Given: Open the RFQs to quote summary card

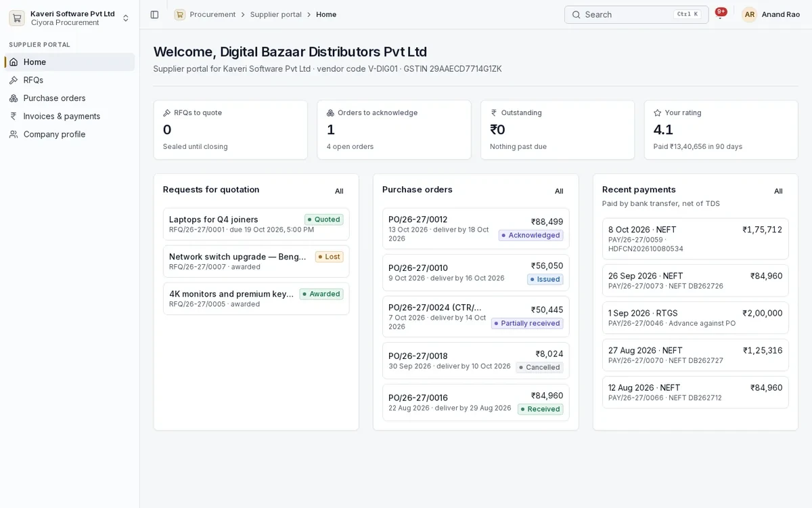Looking at the screenshot, I should click(x=231, y=130).
